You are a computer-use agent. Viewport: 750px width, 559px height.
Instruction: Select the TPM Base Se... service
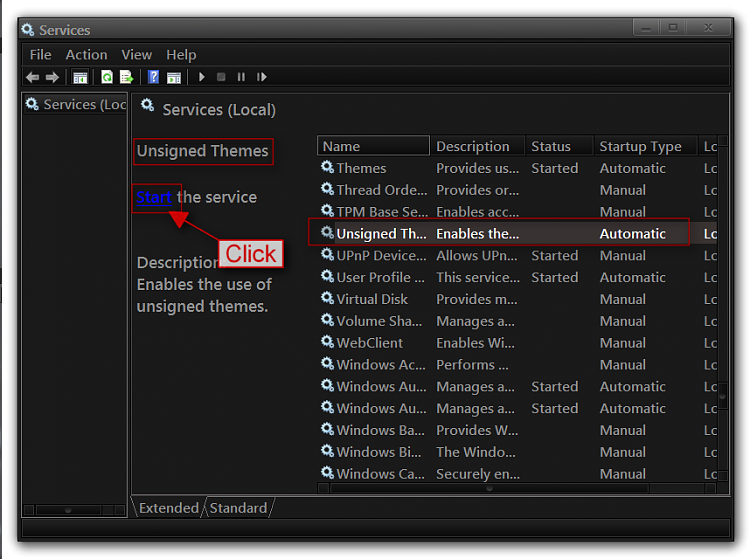(382, 212)
